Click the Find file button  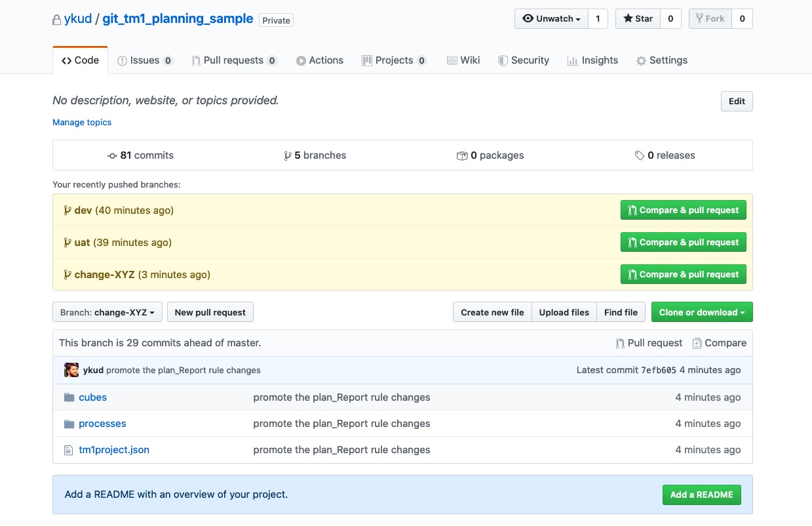click(x=621, y=312)
